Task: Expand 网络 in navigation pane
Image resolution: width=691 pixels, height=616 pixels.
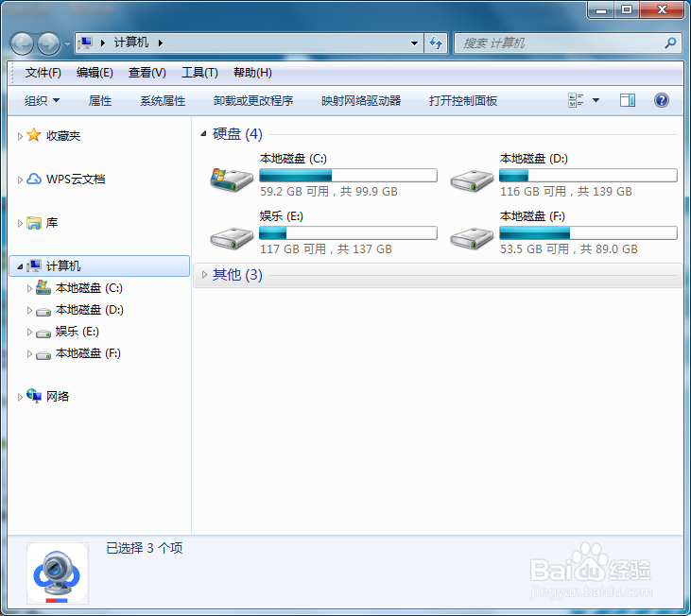Action: coord(20,397)
